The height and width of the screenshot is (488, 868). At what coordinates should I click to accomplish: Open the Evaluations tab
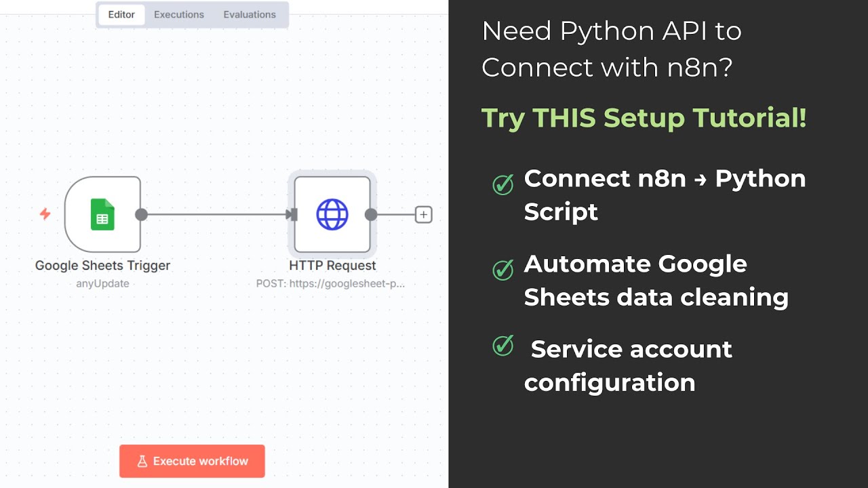250,14
